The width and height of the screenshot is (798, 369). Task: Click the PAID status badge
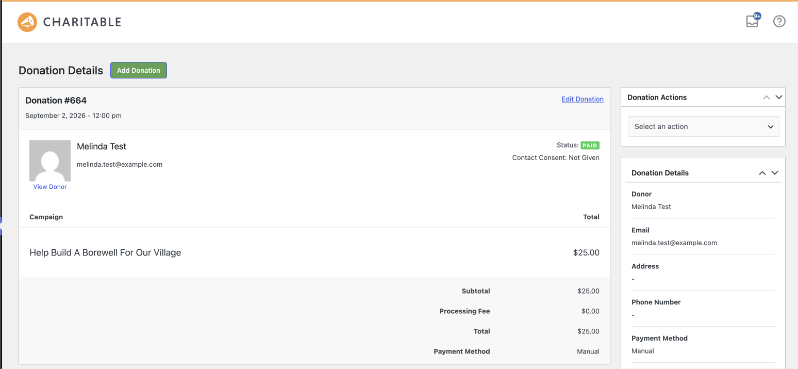click(x=590, y=145)
